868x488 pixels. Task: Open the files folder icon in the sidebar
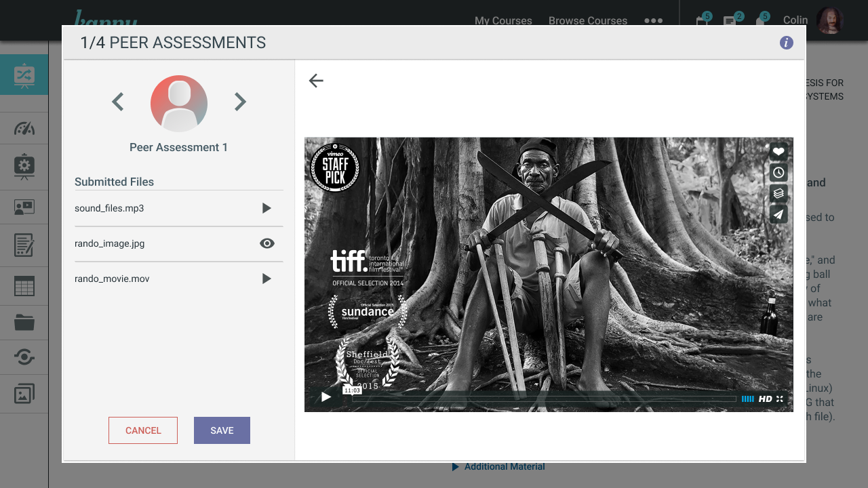click(24, 323)
